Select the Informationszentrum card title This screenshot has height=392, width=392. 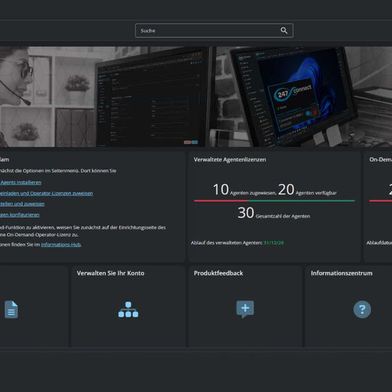pos(341,273)
